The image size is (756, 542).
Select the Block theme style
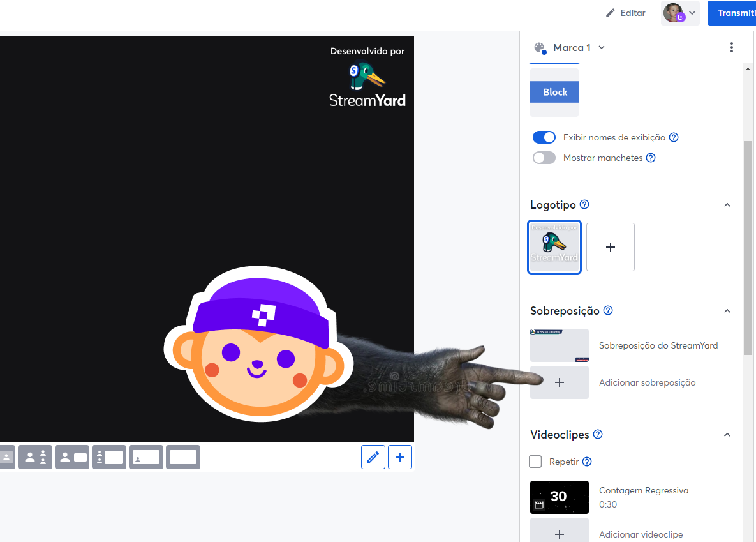click(x=554, y=92)
